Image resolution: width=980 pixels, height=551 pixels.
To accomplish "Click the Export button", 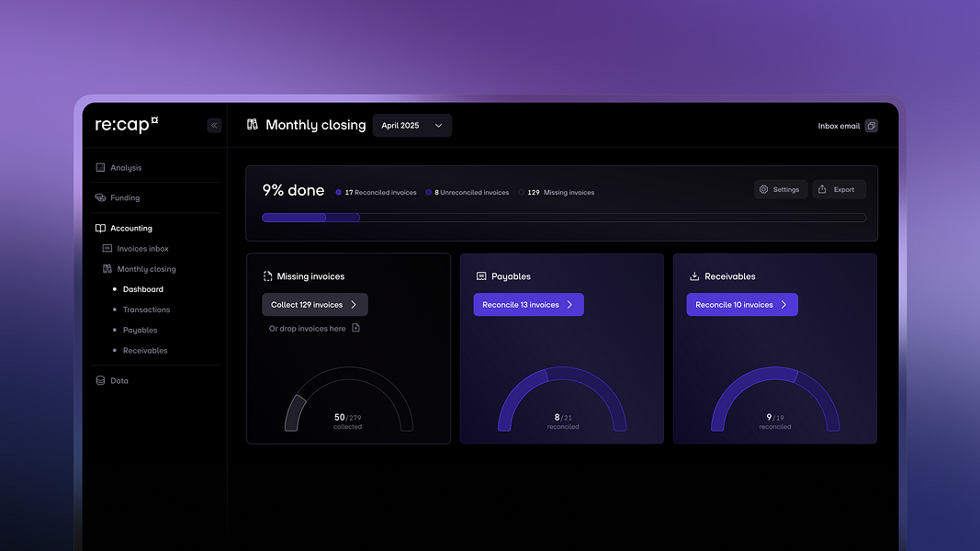I will [x=839, y=189].
